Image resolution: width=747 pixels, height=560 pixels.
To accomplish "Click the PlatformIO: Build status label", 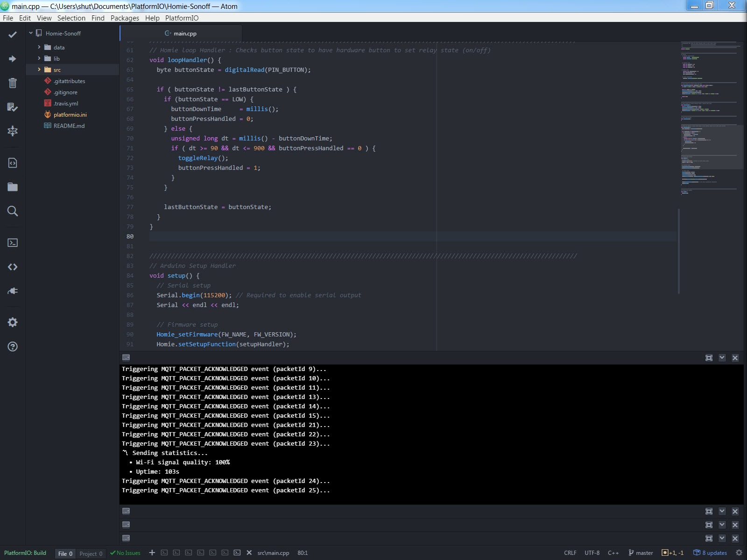I will pyautogui.click(x=25, y=553).
